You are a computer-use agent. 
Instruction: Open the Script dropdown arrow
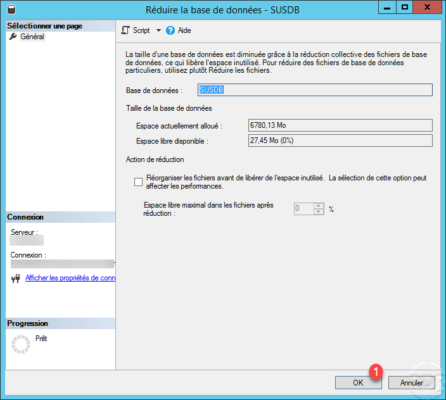pos(159,30)
